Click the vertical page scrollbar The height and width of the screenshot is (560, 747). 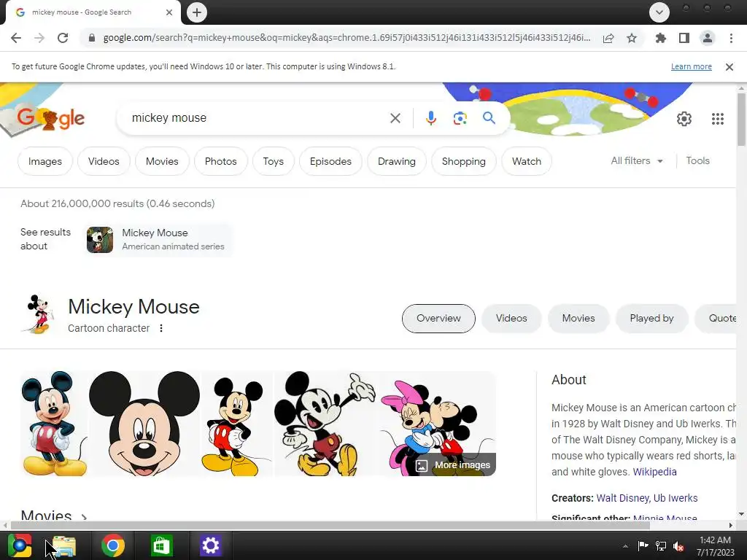(741, 119)
